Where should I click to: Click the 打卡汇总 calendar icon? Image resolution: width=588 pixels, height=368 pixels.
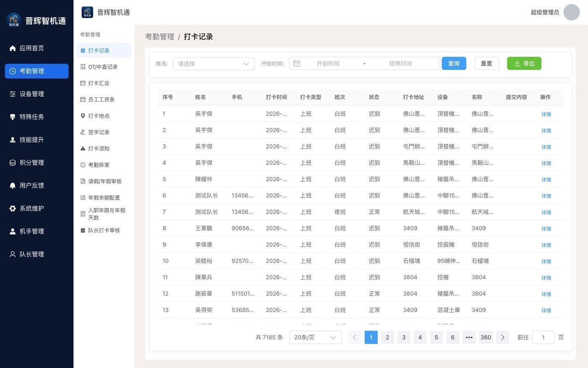pyautogui.click(x=83, y=83)
